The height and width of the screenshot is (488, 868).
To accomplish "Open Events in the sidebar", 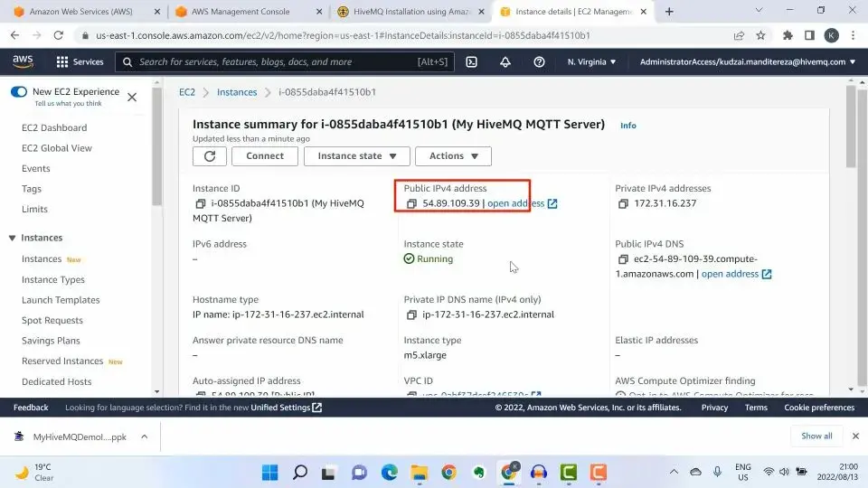I will (x=36, y=169).
